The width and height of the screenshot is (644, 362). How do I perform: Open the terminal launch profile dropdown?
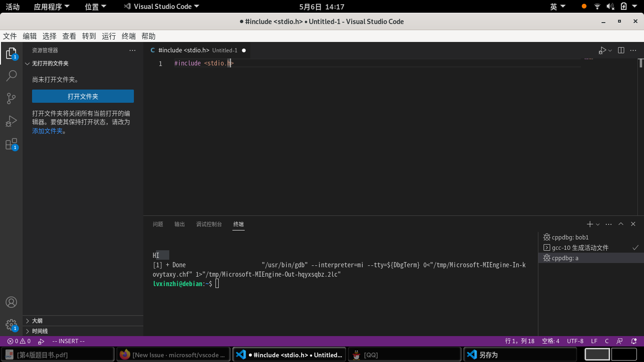click(x=597, y=224)
